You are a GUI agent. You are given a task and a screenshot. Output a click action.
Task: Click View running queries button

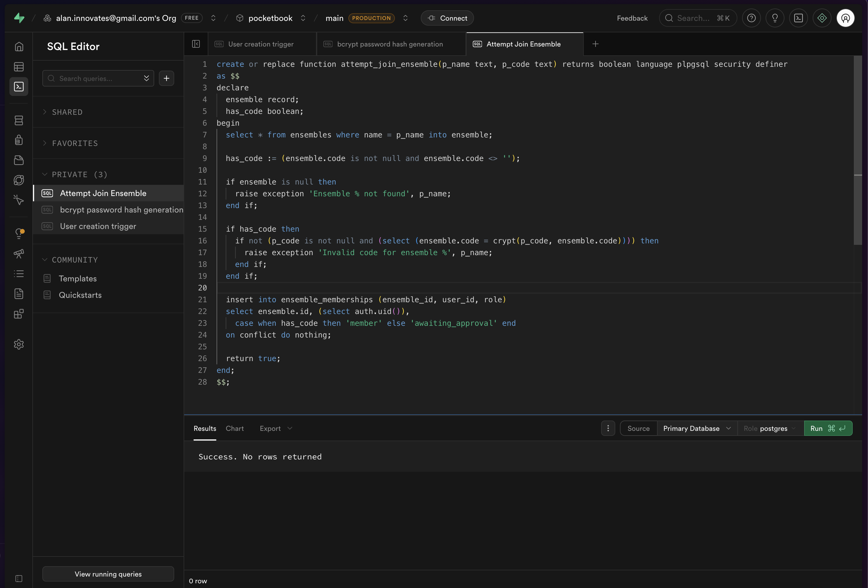(108, 574)
